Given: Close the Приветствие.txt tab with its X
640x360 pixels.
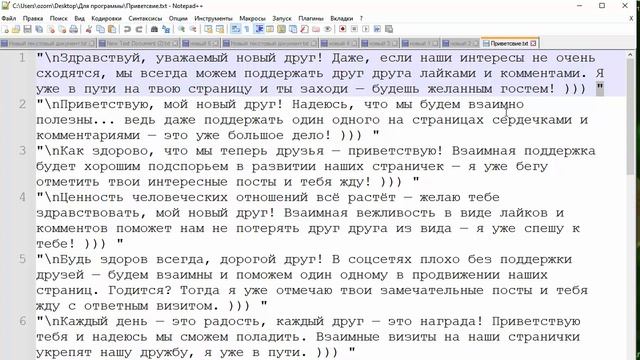Looking at the screenshot, I should pos(533,43).
